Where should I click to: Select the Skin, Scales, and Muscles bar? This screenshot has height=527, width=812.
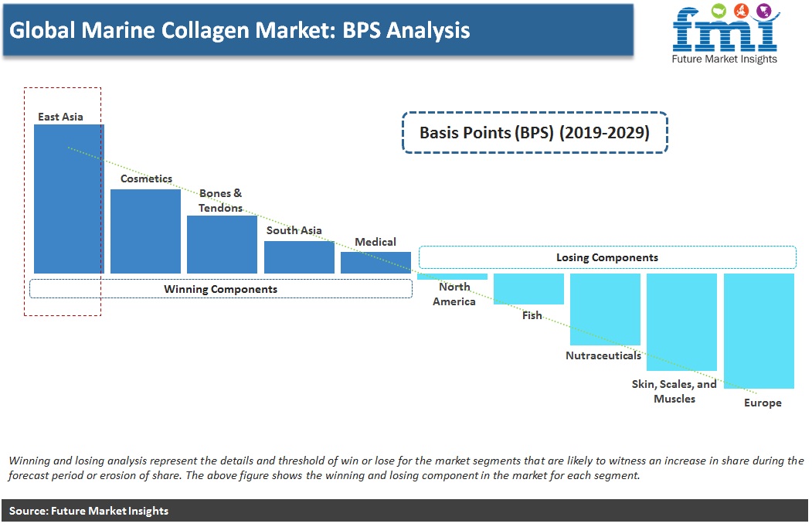681,322
